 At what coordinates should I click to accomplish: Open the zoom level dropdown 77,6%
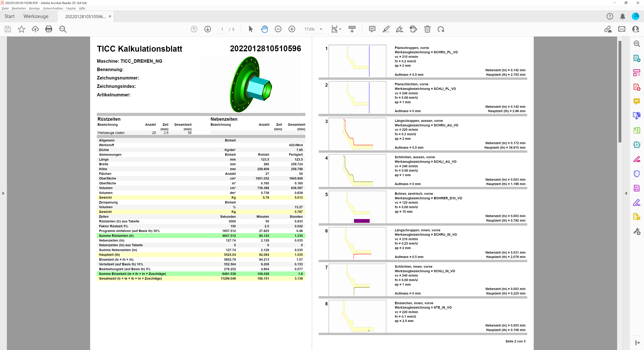(x=321, y=29)
